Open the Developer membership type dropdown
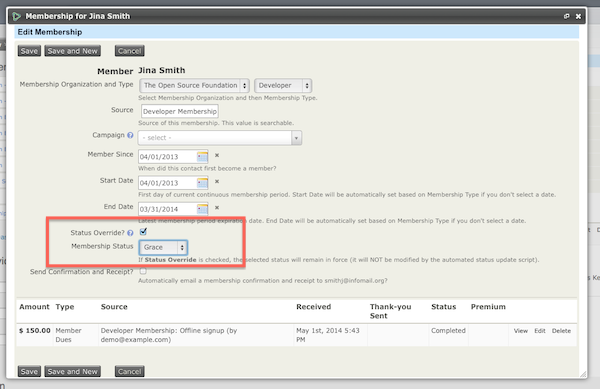The height and width of the screenshot is (389, 600). (x=283, y=85)
